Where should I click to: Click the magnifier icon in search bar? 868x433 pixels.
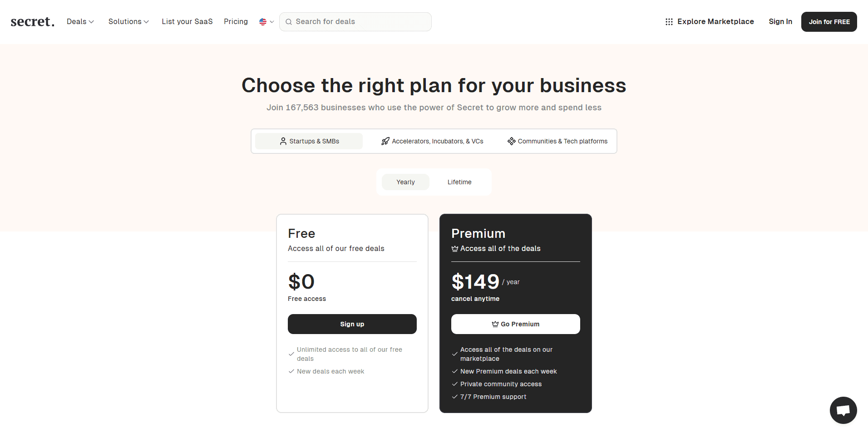pos(289,22)
